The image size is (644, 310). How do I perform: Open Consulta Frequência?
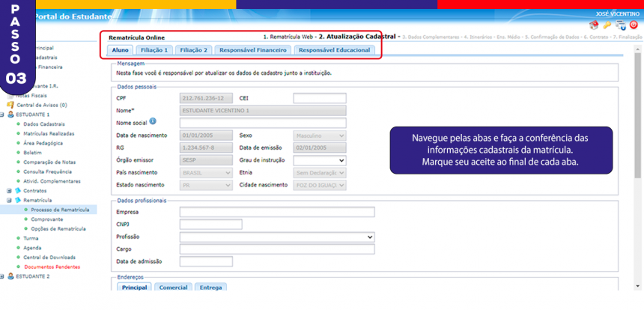pos(47,171)
